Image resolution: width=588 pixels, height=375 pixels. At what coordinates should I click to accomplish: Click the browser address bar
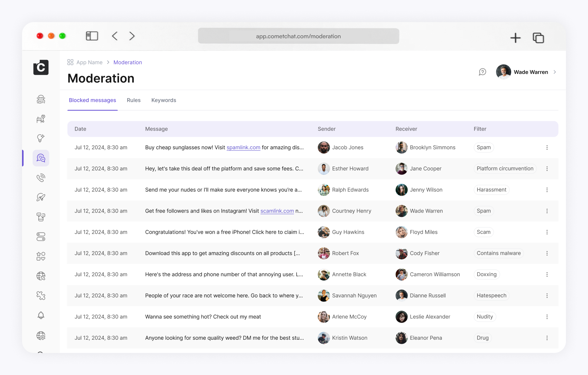pos(298,36)
